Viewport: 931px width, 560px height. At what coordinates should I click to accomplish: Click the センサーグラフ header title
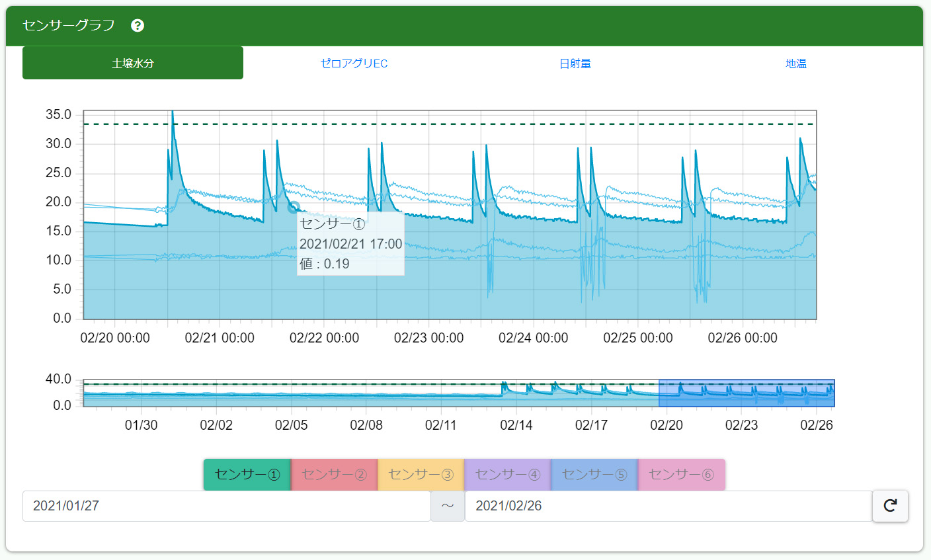69,26
